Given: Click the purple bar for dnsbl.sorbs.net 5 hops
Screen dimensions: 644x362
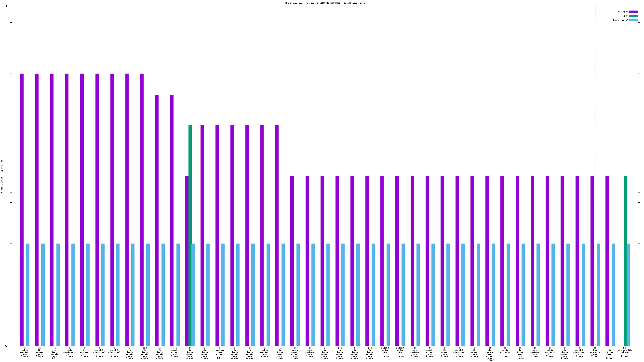Looking at the screenshot, I should click(172, 220).
